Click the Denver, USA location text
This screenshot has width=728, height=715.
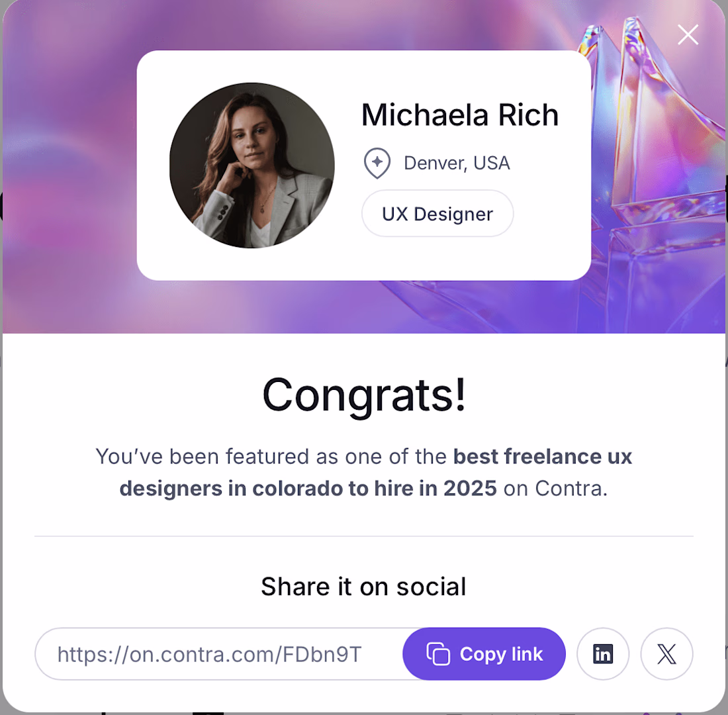click(457, 163)
